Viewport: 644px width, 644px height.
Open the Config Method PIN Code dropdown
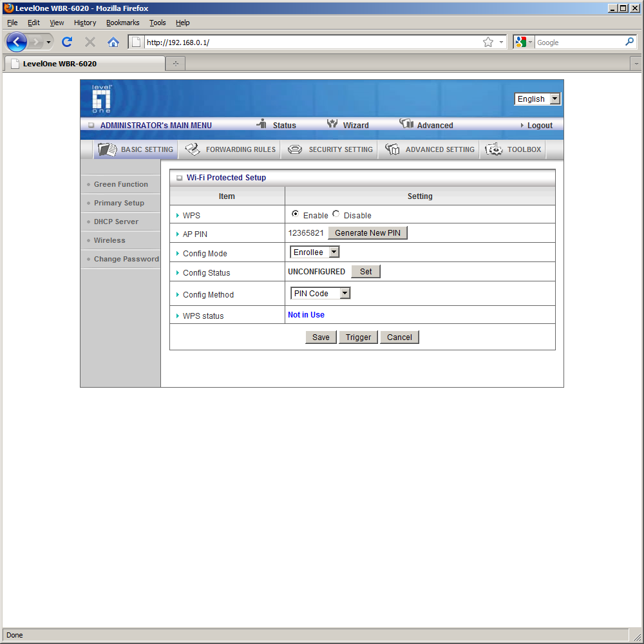[x=320, y=293]
